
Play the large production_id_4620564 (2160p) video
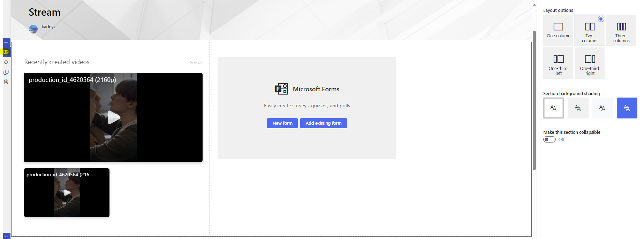point(113,117)
